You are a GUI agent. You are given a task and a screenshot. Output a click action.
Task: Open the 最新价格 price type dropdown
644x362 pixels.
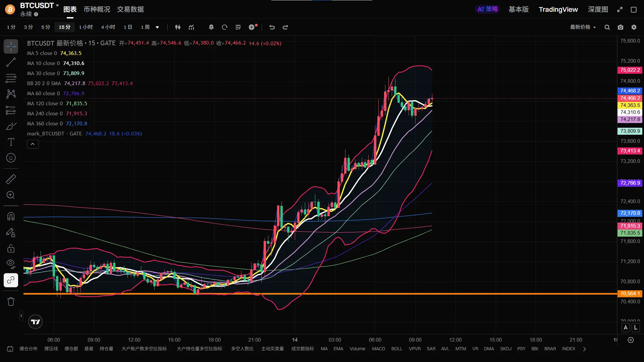click(x=583, y=27)
